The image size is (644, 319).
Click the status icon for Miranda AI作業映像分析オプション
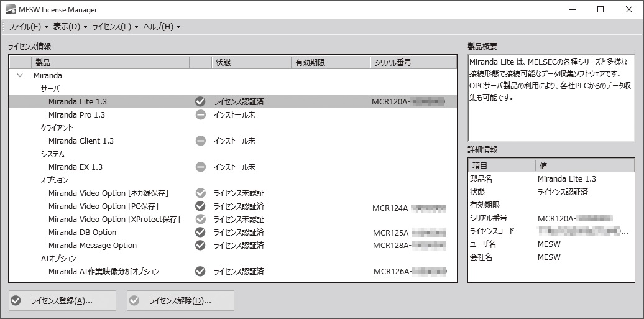[200, 271]
